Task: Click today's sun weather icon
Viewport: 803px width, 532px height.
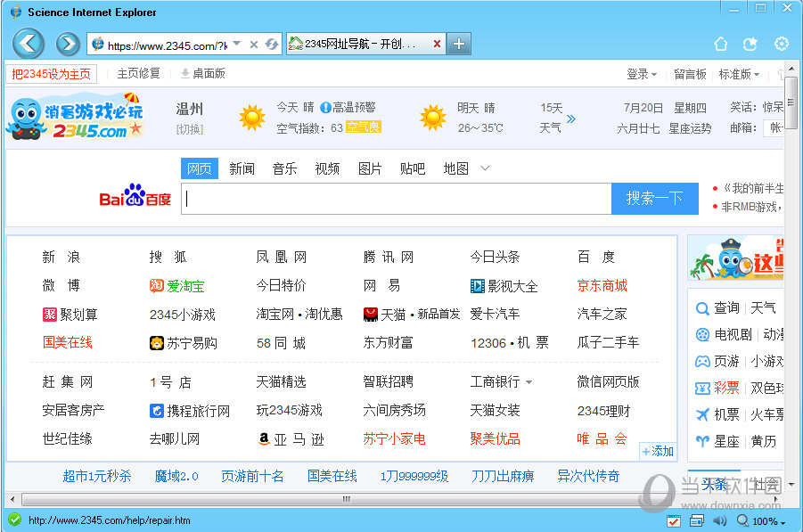Action: click(251, 116)
